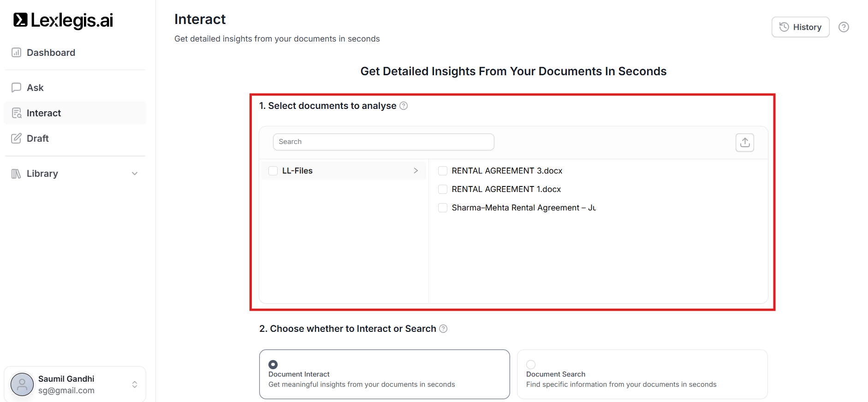Click the Dashboard sidebar icon
This screenshot has width=868, height=402.
17,53
